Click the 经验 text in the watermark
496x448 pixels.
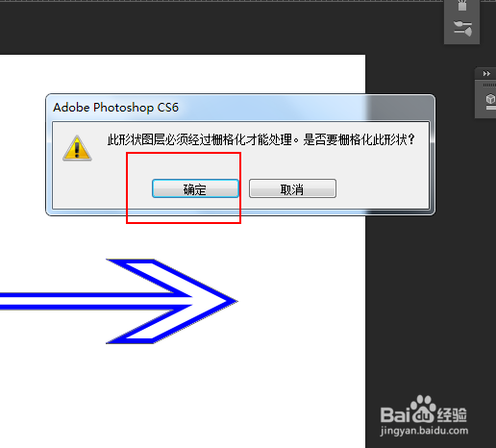tap(452, 415)
